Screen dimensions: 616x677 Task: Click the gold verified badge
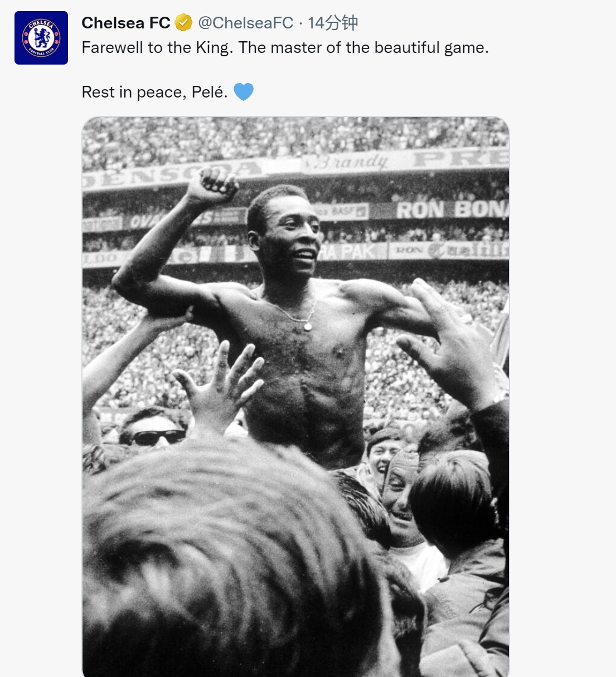click(183, 23)
